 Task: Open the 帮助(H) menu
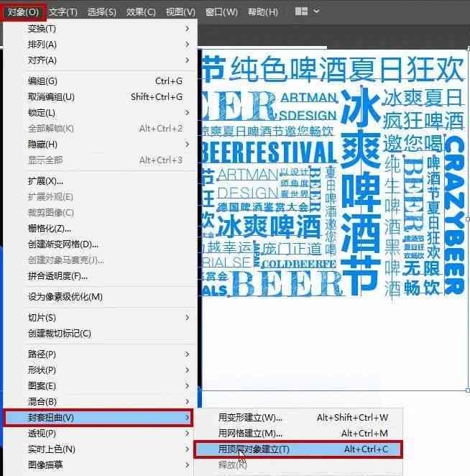[x=262, y=12]
